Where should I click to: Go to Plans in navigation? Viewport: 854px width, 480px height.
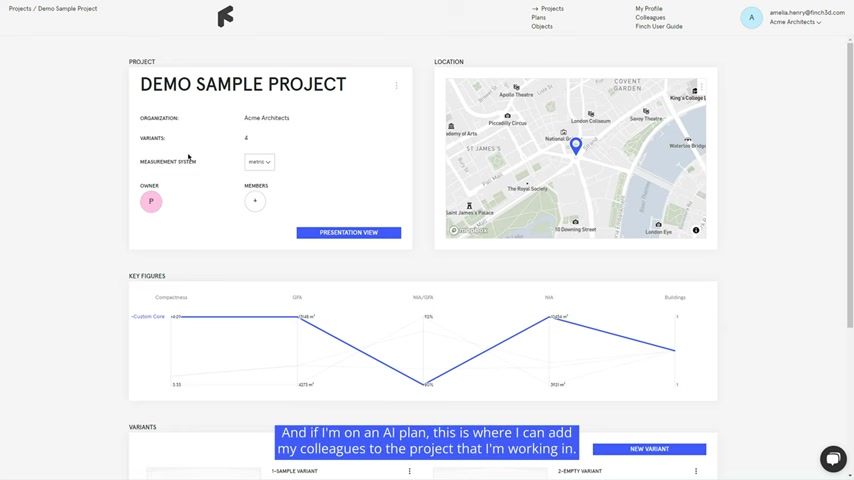[539, 17]
